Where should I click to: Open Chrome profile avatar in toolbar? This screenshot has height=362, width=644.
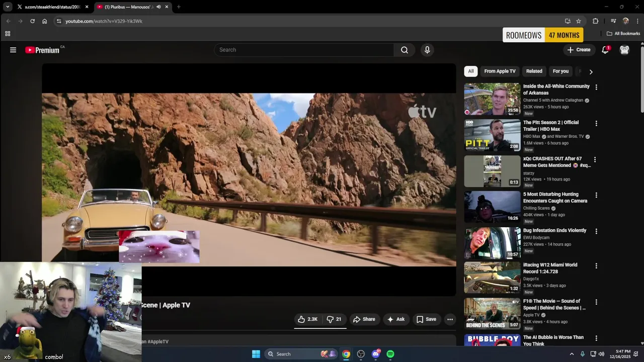click(x=625, y=21)
